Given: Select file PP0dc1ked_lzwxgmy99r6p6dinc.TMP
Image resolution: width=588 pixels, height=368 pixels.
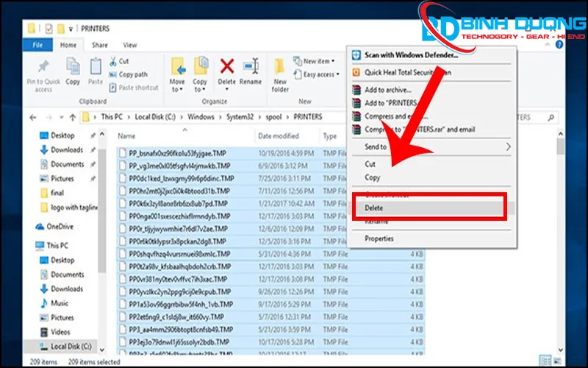Looking at the screenshot, I should click(181, 178).
